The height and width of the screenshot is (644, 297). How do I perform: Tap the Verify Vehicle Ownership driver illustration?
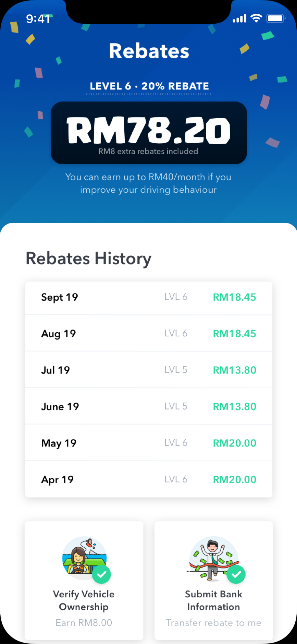[x=84, y=558]
